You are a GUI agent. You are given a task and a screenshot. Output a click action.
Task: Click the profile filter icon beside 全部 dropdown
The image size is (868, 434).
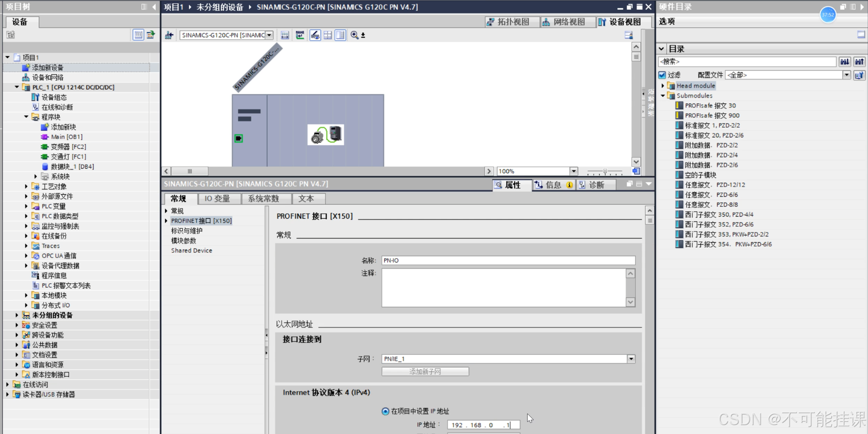coord(859,75)
